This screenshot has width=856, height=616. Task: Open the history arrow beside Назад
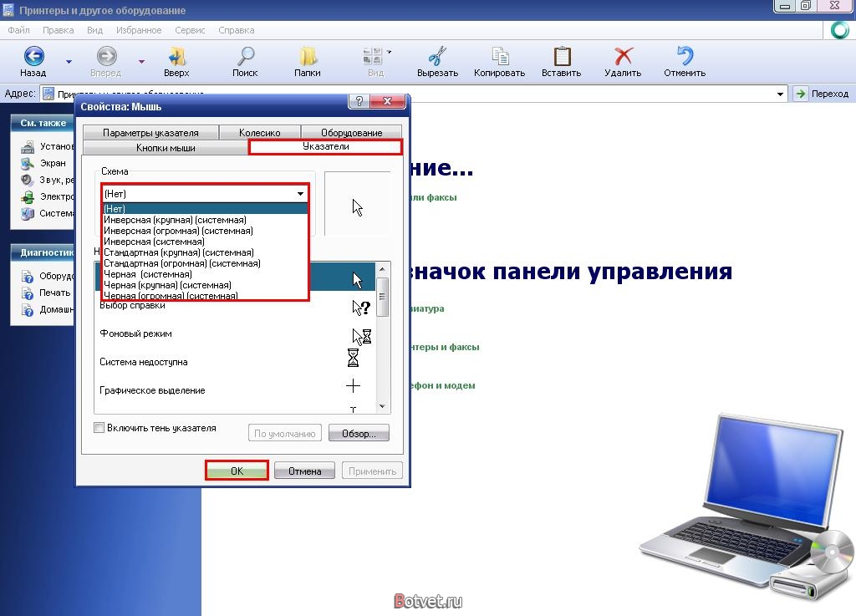(69, 62)
